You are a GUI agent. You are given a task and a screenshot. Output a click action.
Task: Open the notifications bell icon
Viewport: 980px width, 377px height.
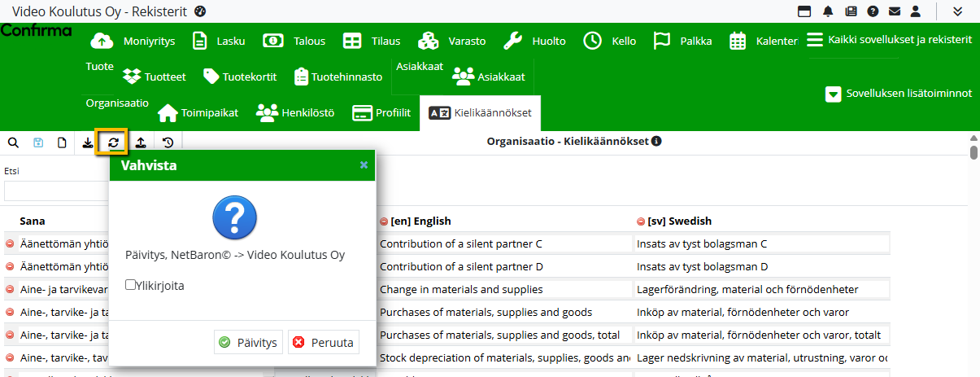coord(828,11)
